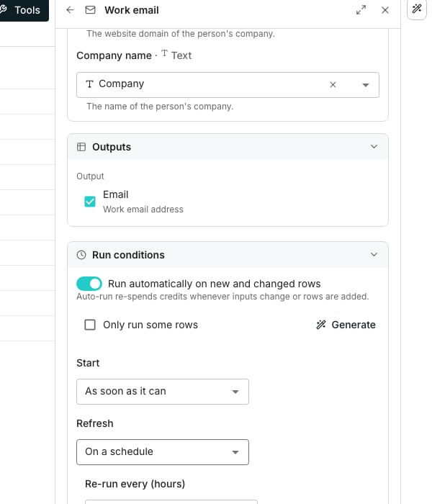Collapse the Run conditions section

(x=374, y=255)
